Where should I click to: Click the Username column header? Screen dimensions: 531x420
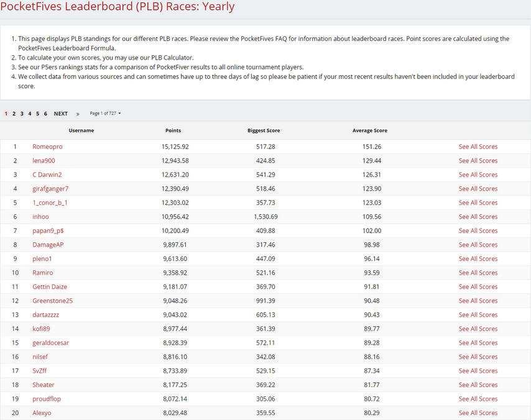(81, 130)
